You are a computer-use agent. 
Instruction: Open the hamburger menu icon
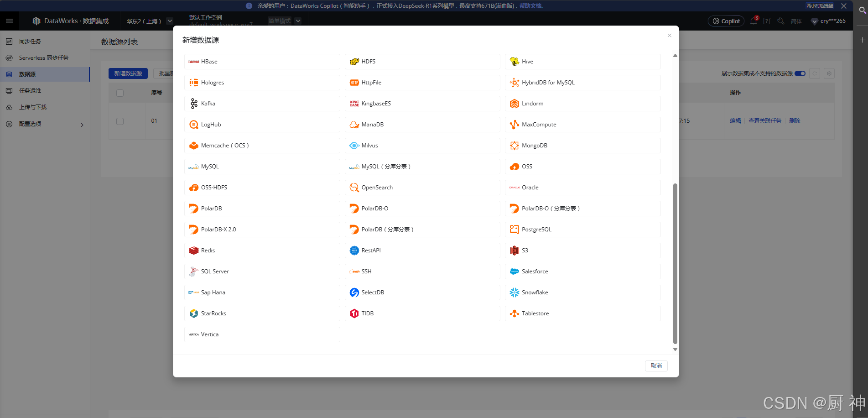[9, 21]
